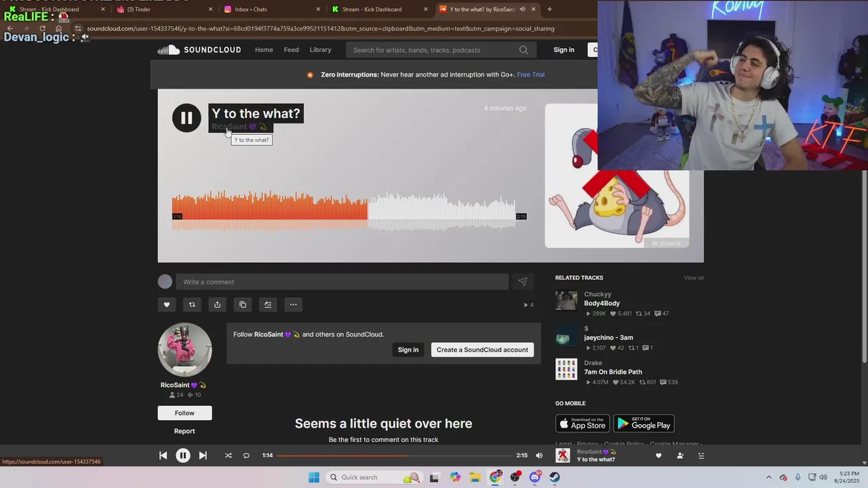Open View all related tracks
868x488 pixels.
click(x=694, y=278)
